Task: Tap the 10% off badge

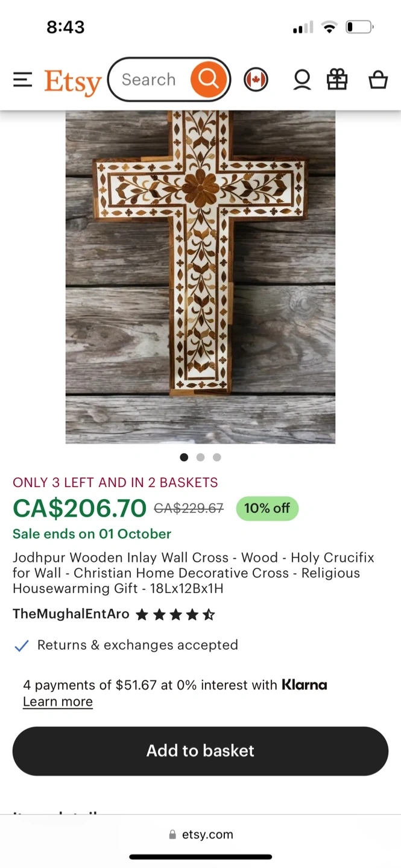Action: (267, 508)
